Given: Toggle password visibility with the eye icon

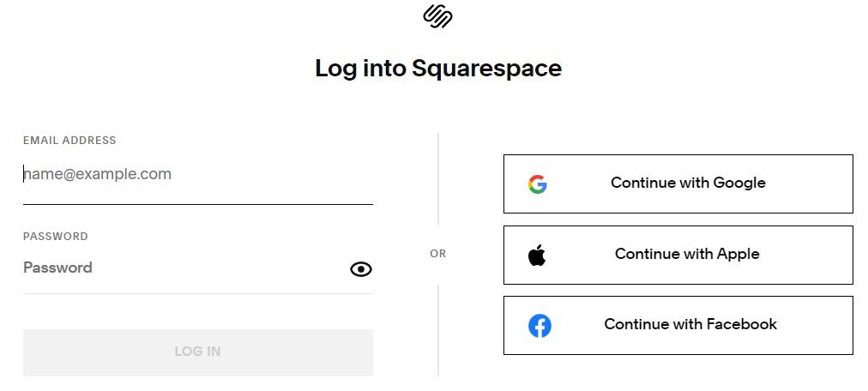Looking at the screenshot, I should point(361,269).
